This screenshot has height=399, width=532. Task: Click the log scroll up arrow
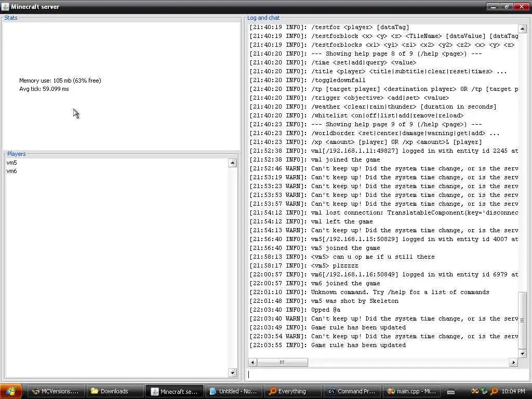pyautogui.click(x=522, y=29)
